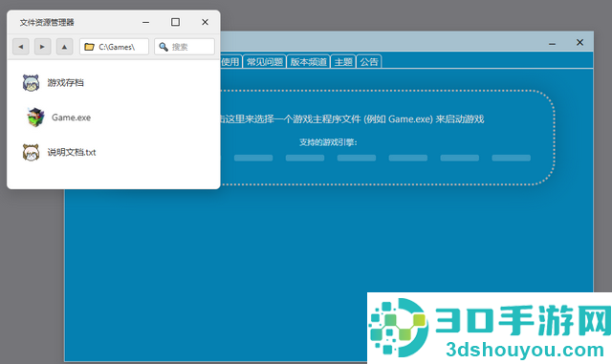The image size is (612, 364).
Task: Select the 说明文档.txt file icon
Action: tap(31, 152)
